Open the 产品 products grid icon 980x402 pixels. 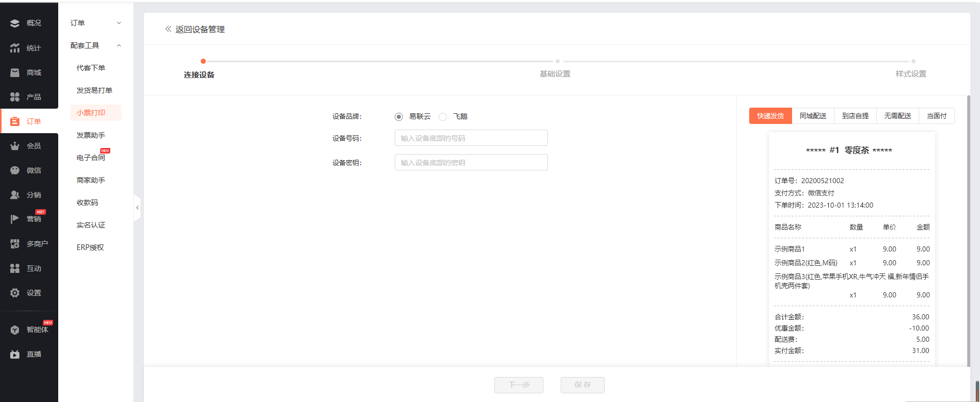15,97
